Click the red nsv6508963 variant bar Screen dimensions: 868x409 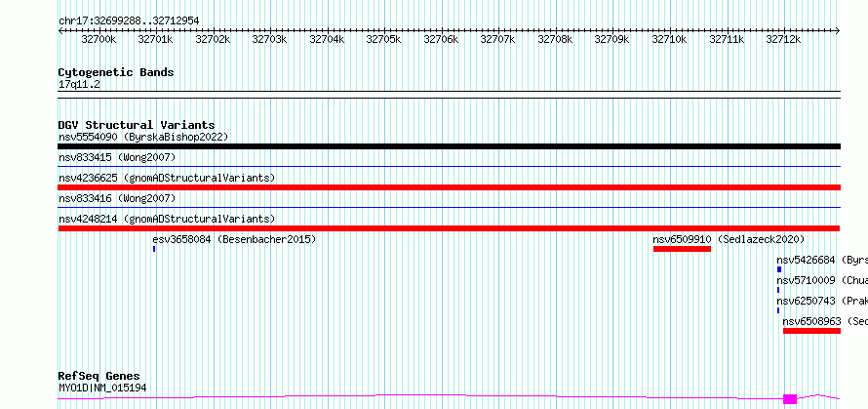tap(812, 331)
